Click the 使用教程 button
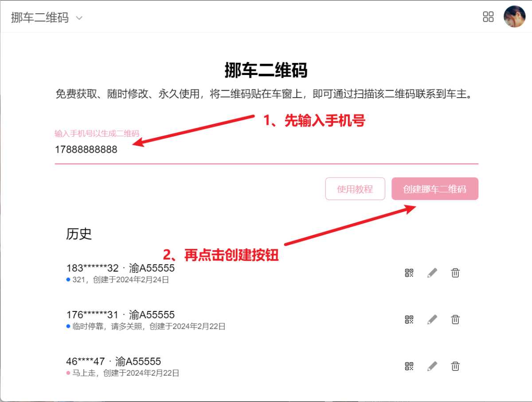532x402 pixels. coord(355,189)
